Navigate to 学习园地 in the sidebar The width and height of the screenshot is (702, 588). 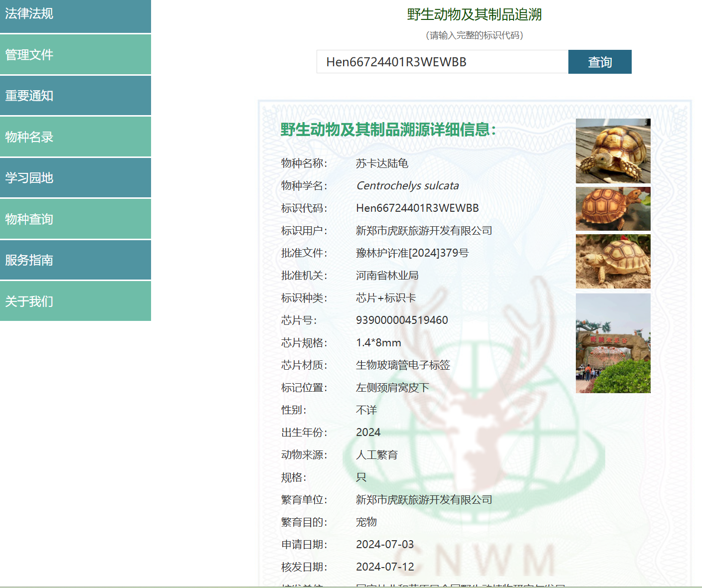tap(75, 178)
